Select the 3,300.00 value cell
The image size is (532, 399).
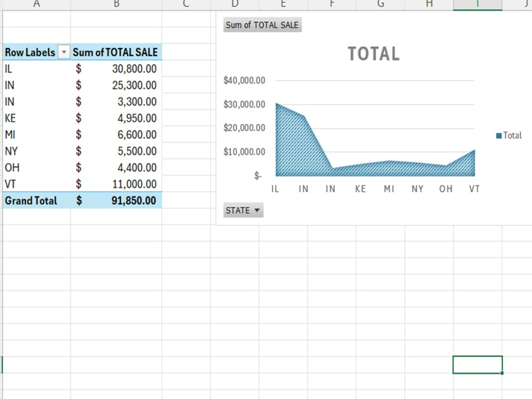(116, 102)
